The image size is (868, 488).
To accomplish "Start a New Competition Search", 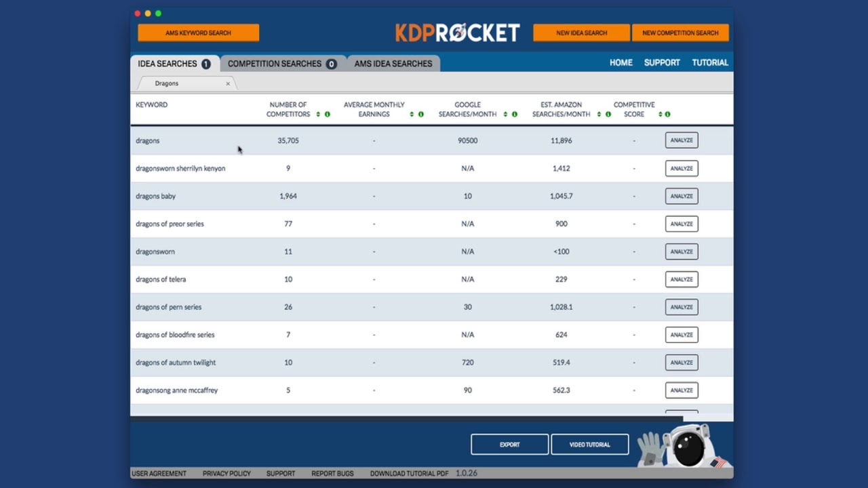I will click(x=680, y=33).
